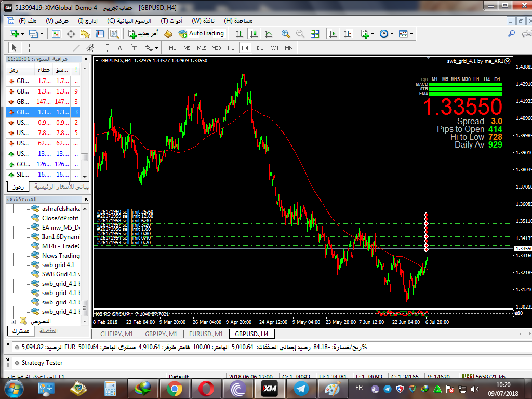Select the Vertical Line tool
The image size is (532, 399).
click(47, 48)
